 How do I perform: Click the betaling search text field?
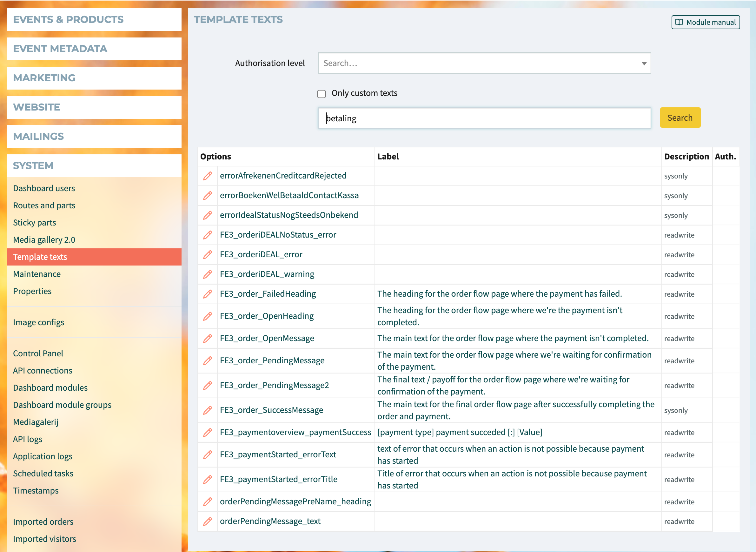pyautogui.click(x=484, y=118)
